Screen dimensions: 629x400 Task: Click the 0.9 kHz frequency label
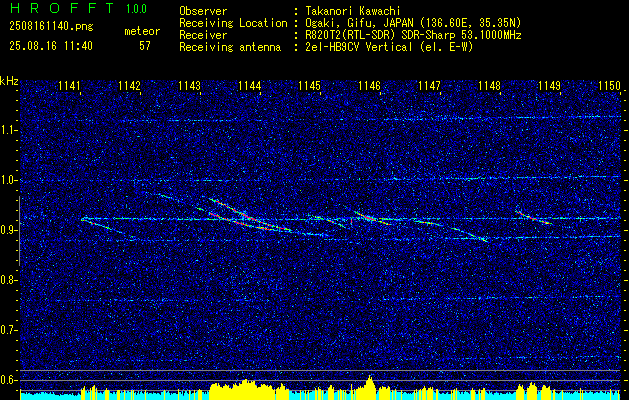(x=6, y=230)
